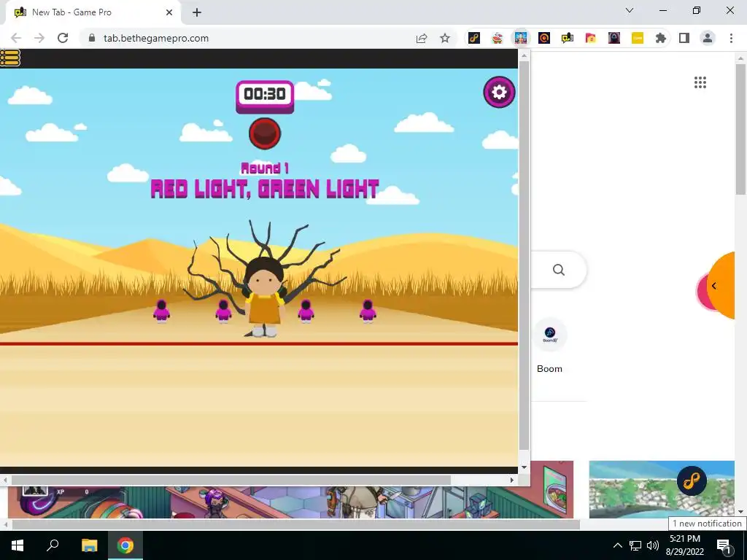Click the Red Light, Green Light title
The width and height of the screenshot is (747, 560).
point(265,189)
